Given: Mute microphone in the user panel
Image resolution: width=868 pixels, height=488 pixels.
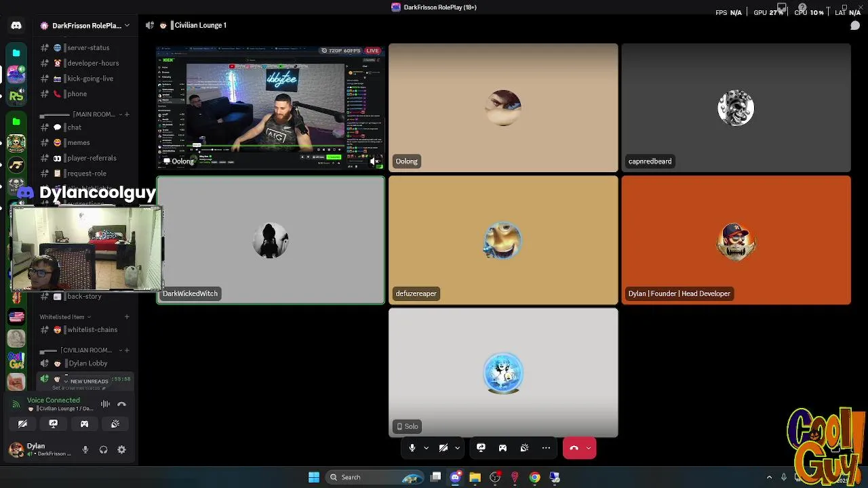Looking at the screenshot, I should 85,449.
